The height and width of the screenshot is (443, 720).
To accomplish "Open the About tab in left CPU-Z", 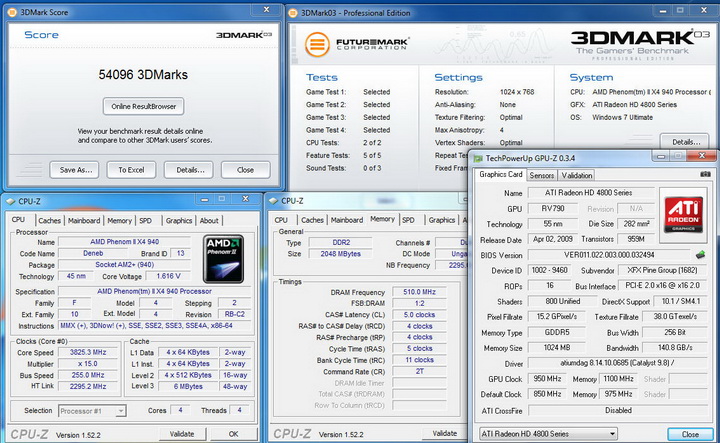I will pos(209,220).
